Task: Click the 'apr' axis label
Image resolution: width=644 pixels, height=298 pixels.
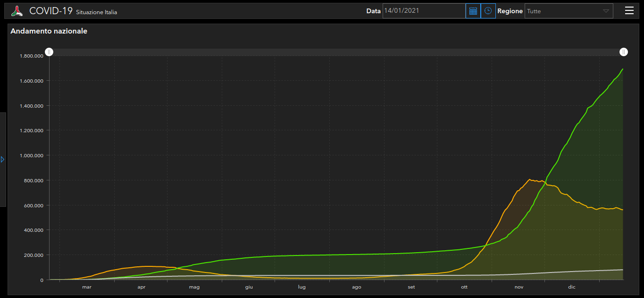Action: pyautogui.click(x=142, y=287)
